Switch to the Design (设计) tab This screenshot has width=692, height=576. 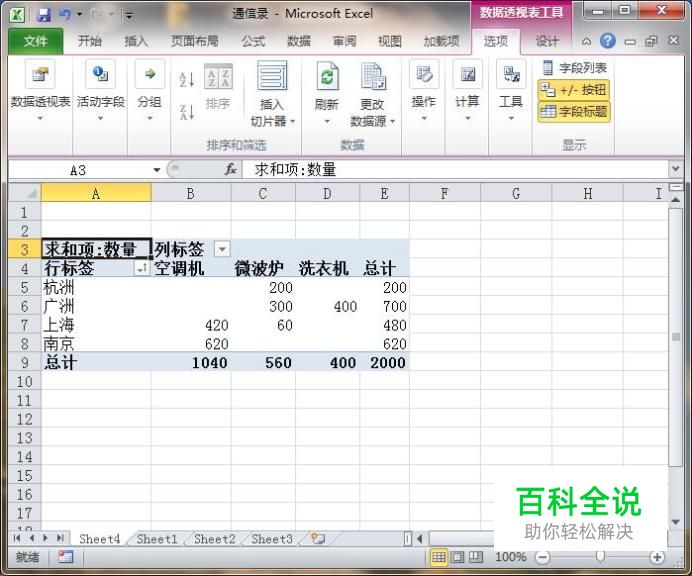[x=547, y=41]
